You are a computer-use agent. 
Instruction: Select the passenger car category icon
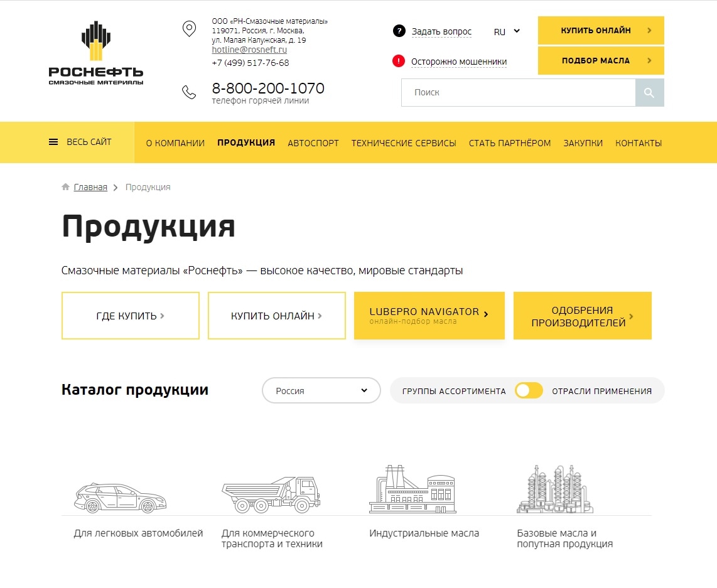(121, 498)
